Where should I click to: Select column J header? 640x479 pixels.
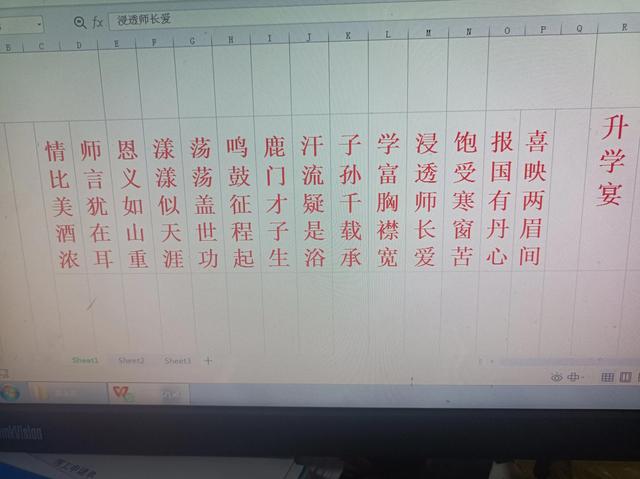point(309,37)
